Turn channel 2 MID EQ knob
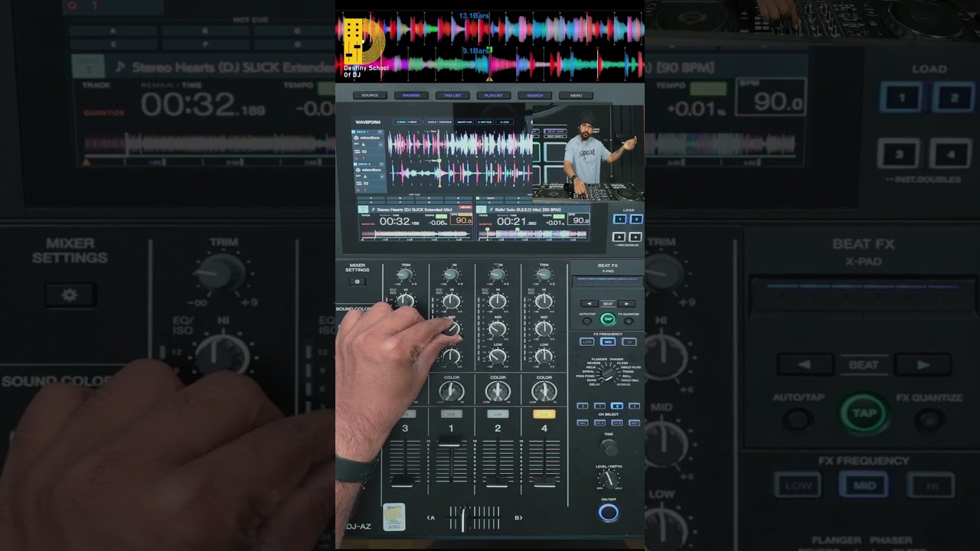This screenshot has width=980, height=551. tap(498, 329)
